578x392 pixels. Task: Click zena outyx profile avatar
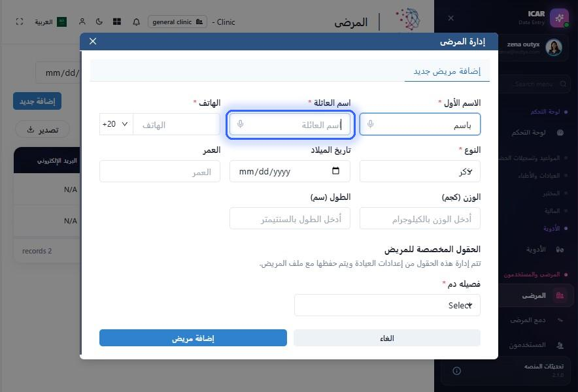point(554,48)
